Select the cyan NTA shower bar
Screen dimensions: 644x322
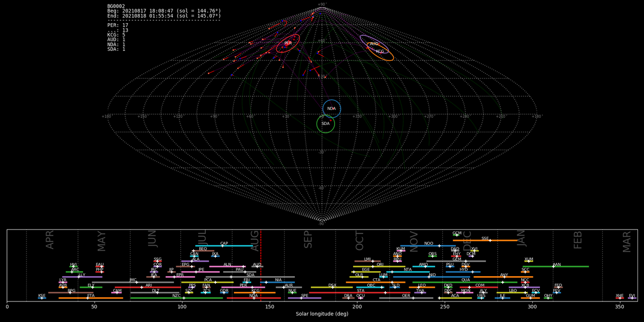click(408, 272)
